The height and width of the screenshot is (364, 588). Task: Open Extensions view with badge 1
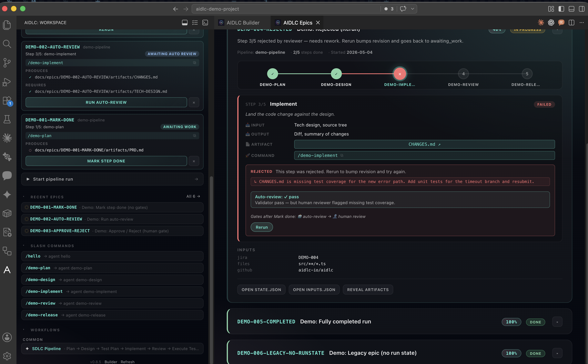tap(7, 101)
